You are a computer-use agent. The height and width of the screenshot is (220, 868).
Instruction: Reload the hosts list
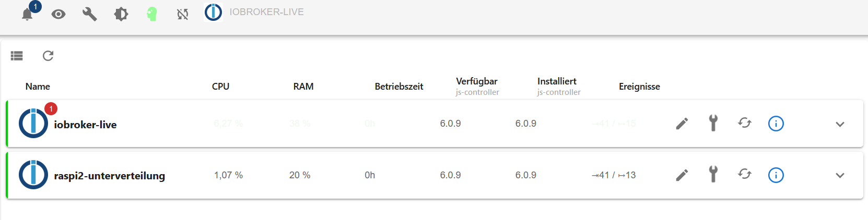[x=48, y=56]
